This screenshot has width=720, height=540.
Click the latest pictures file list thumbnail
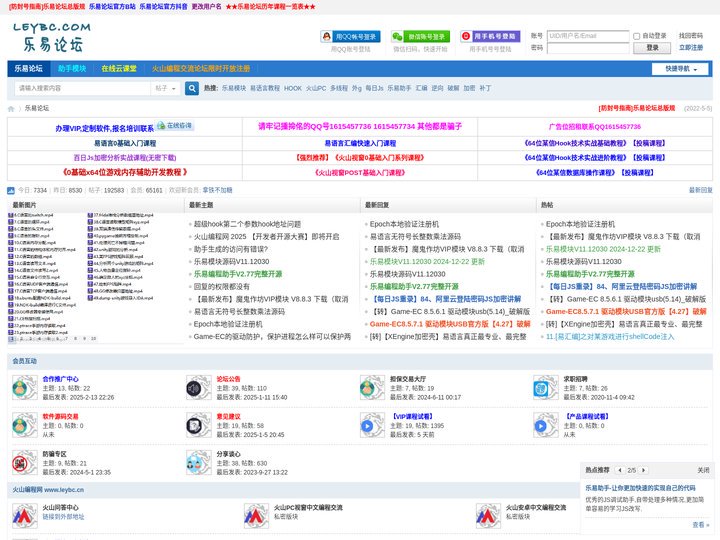click(96, 277)
